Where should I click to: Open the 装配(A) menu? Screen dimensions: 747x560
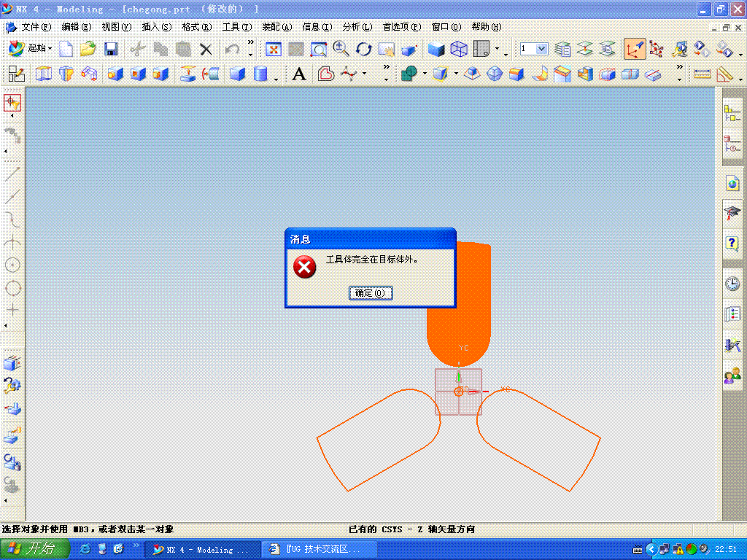pos(276,27)
